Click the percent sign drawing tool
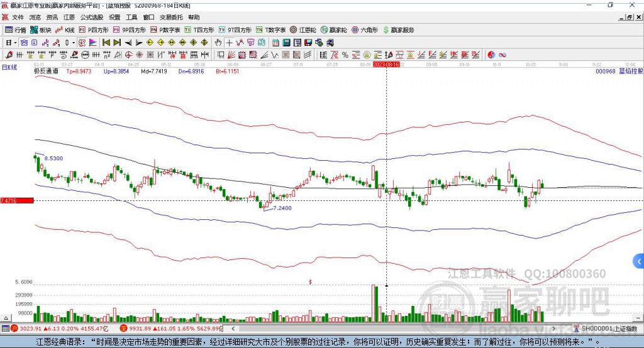This screenshot has height=348, width=644. (x=345, y=55)
